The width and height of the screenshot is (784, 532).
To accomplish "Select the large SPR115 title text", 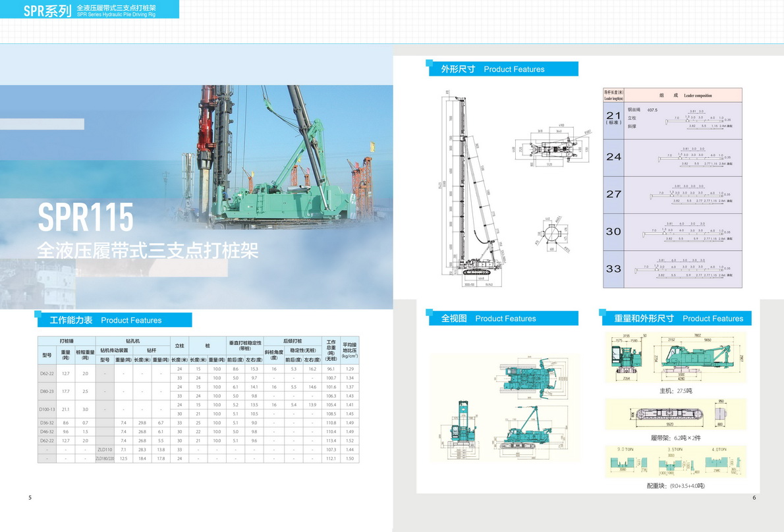I will pyautogui.click(x=86, y=217).
